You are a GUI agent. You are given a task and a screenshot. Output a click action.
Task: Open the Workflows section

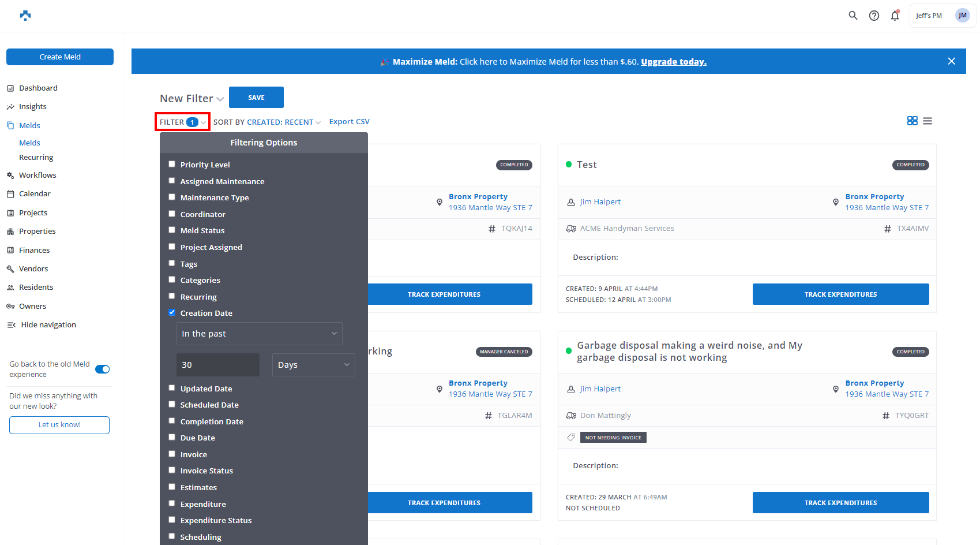pos(38,175)
